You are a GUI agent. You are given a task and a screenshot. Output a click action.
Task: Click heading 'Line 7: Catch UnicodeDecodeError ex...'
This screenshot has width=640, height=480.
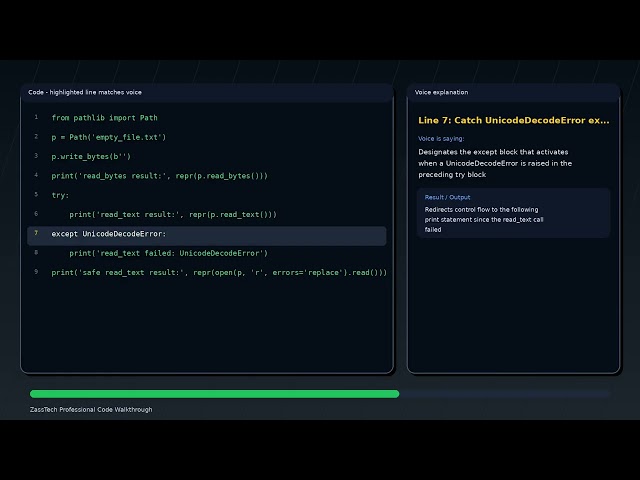[x=513, y=120]
